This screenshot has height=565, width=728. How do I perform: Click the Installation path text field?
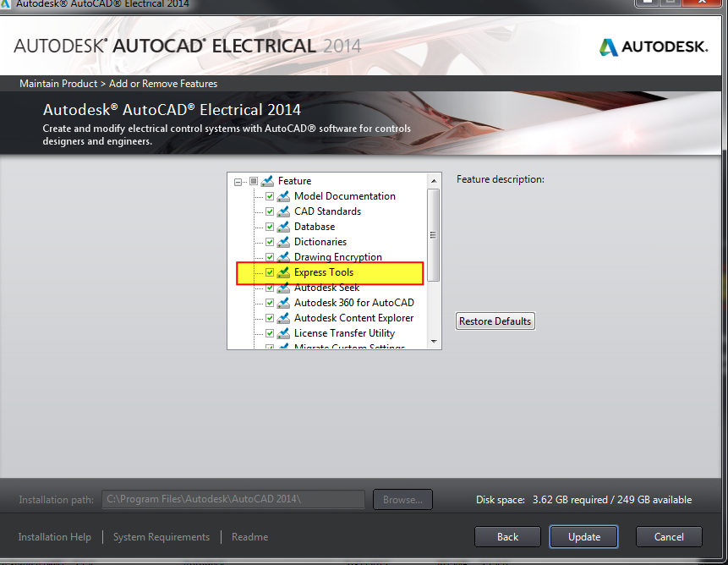pyautogui.click(x=233, y=499)
